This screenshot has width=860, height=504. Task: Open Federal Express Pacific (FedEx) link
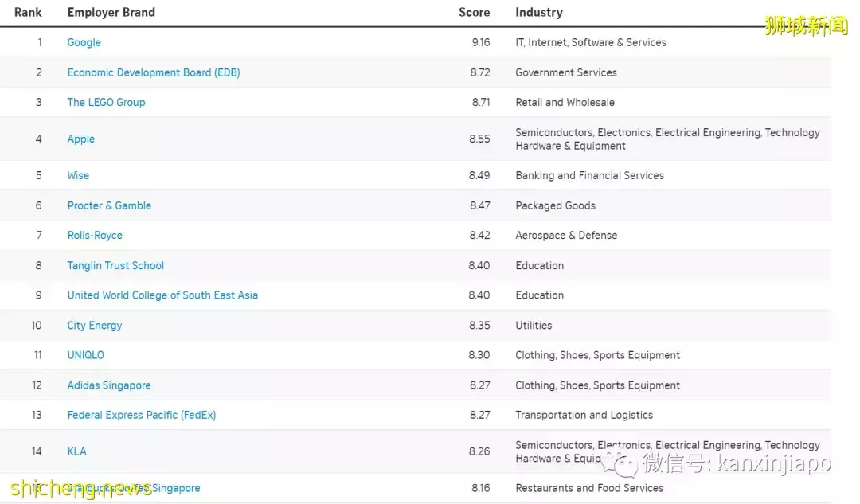[x=142, y=415]
